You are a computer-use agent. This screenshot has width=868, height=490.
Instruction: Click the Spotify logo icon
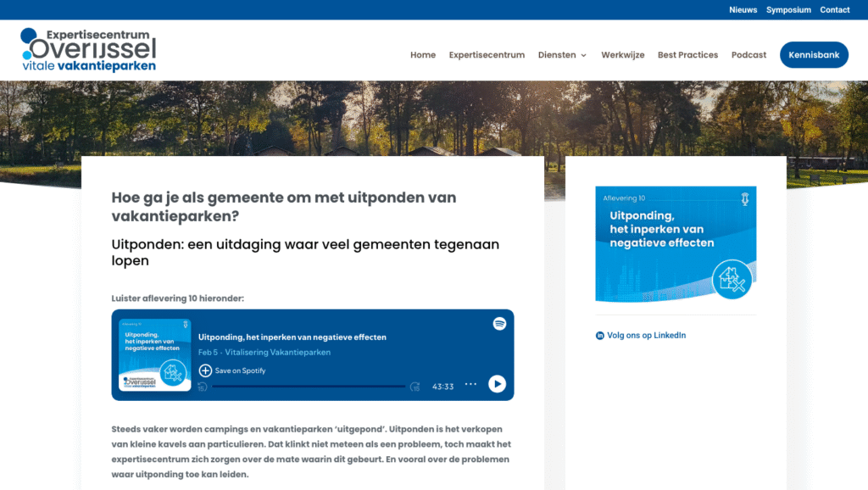[499, 323]
